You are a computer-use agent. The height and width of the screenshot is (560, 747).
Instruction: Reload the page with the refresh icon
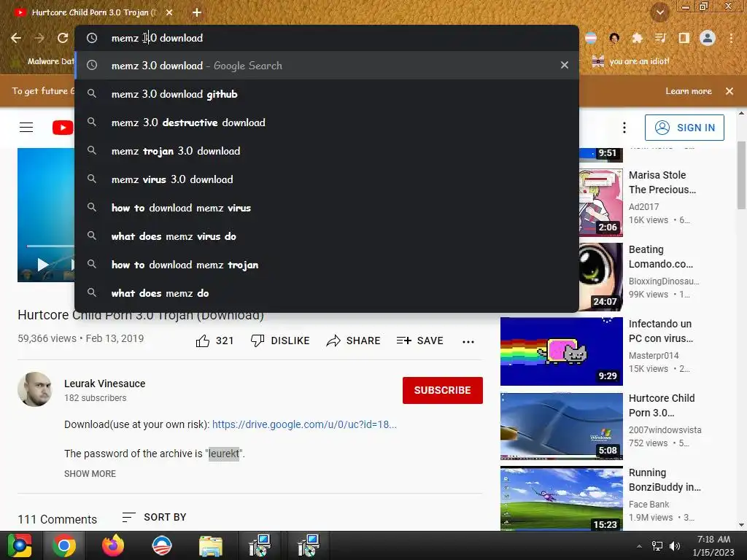(x=63, y=38)
